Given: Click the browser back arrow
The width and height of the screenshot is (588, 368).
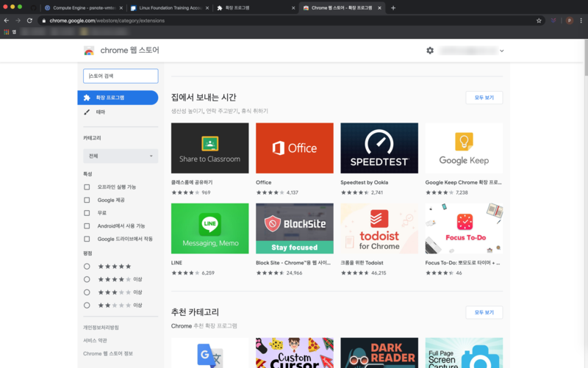Looking at the screenshot, I should tap(7, 21).
